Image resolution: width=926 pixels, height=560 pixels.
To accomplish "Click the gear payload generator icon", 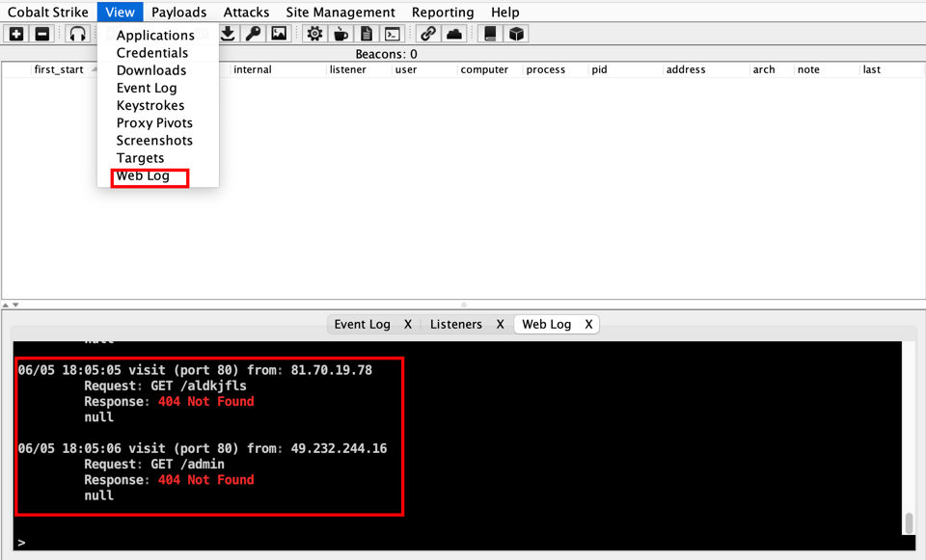I will (314, 34).
